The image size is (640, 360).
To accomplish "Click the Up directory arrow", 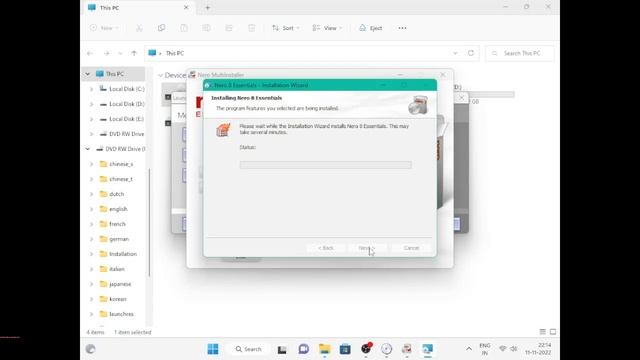I will (x=134, y=53).
